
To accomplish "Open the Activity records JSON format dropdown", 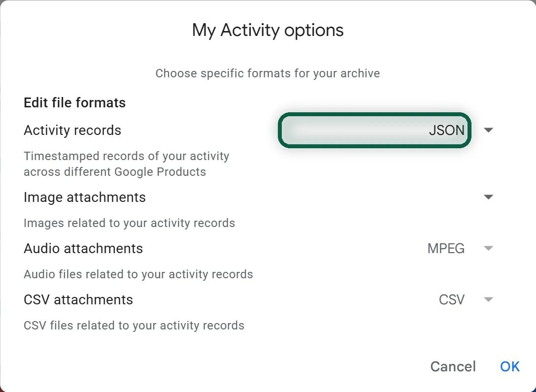I will tap(374, 130).
